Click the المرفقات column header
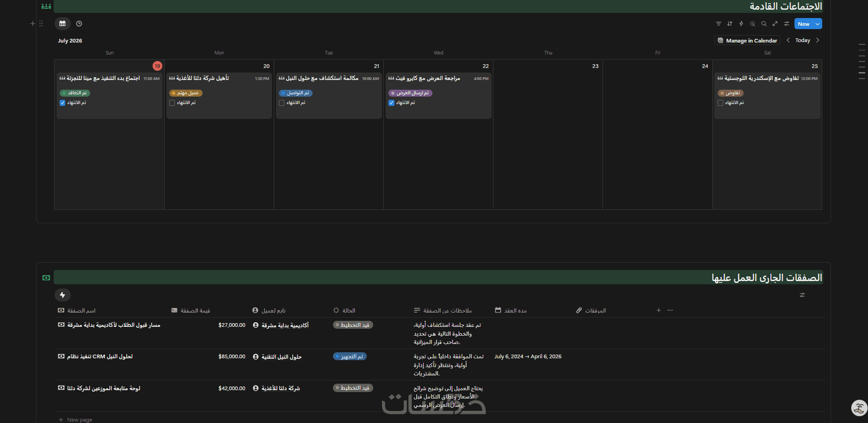The height and width of the screenshot is (423, 868). (591, 311)
